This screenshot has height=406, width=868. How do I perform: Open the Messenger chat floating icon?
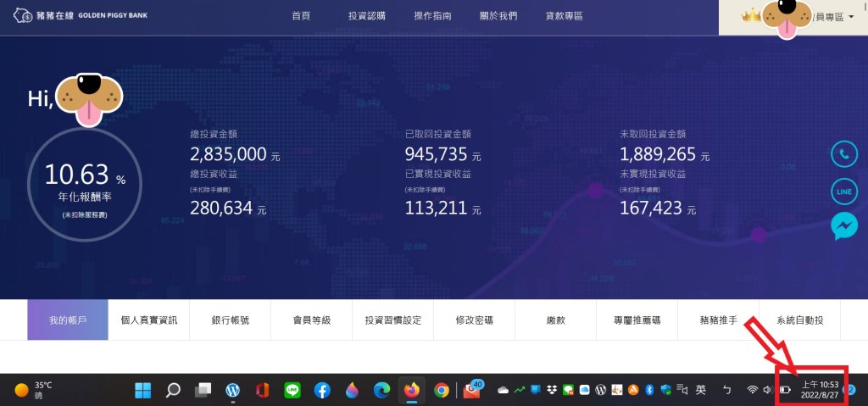843,226
